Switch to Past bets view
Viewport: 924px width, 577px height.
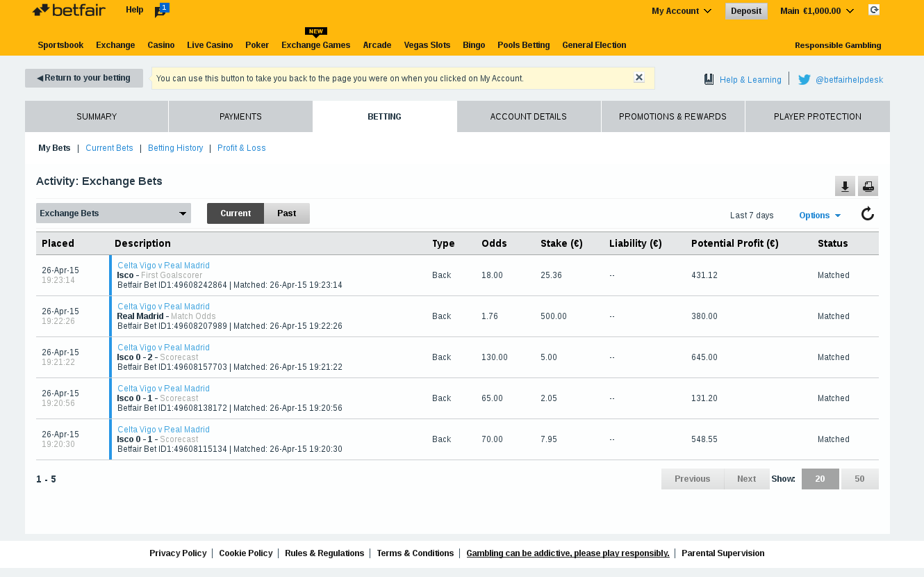(x=287, y=213)
